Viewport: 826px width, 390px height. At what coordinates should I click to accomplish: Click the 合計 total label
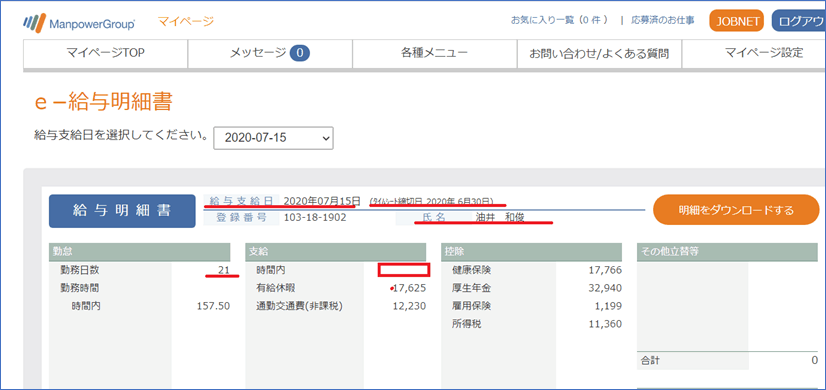tap(650, 360)
